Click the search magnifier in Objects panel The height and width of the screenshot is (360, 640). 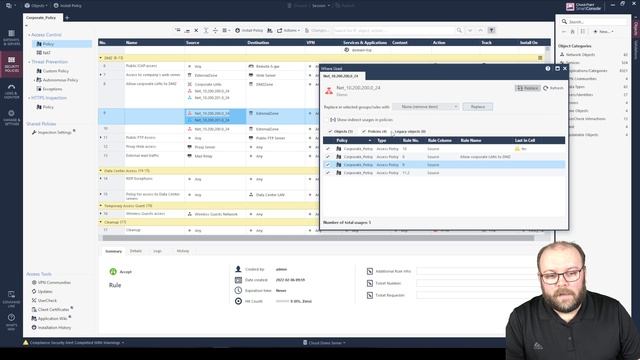(x=564, y=22)
